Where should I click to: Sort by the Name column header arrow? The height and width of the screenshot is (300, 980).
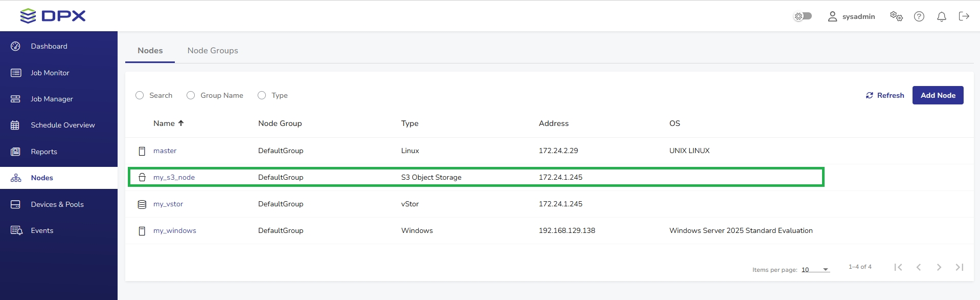point(181,123)
